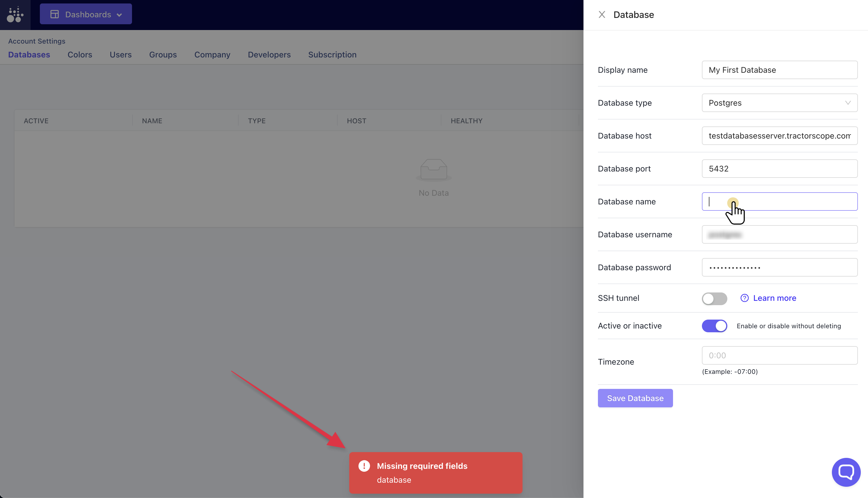This screenshot has width=868, height=498.
Task: Click the No Data inbox icon
Action: (434, 169)
